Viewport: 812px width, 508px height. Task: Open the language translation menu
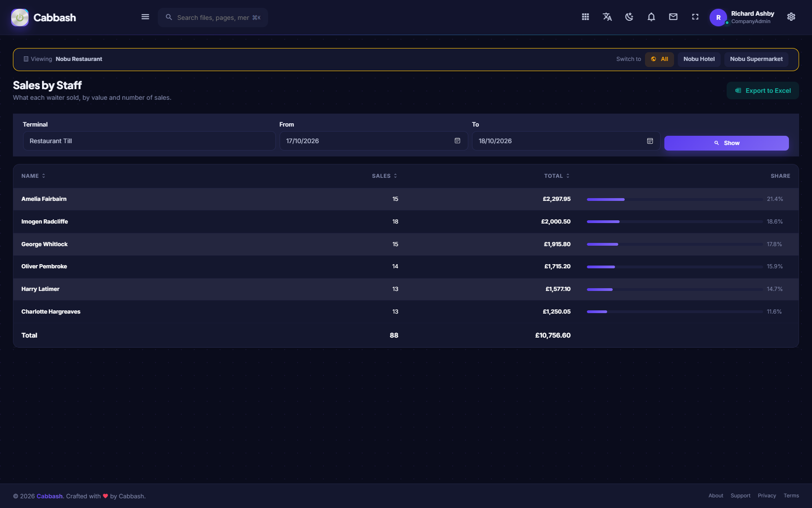[x=607, y=17]
